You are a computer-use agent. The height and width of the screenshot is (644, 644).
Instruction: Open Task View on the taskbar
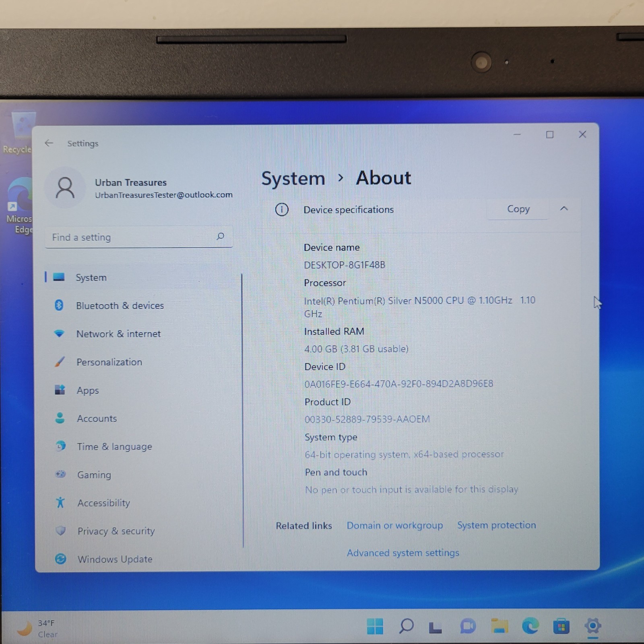pos(435,627)
